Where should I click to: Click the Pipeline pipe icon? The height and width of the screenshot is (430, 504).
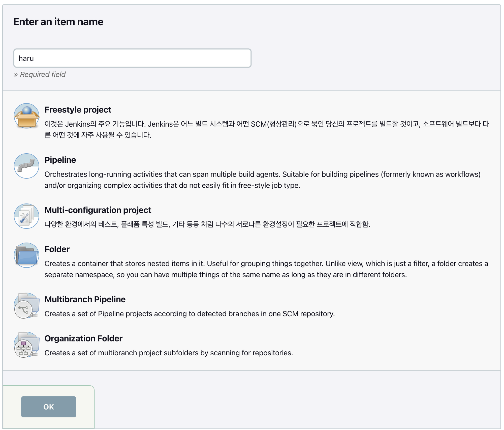[26, 166]
